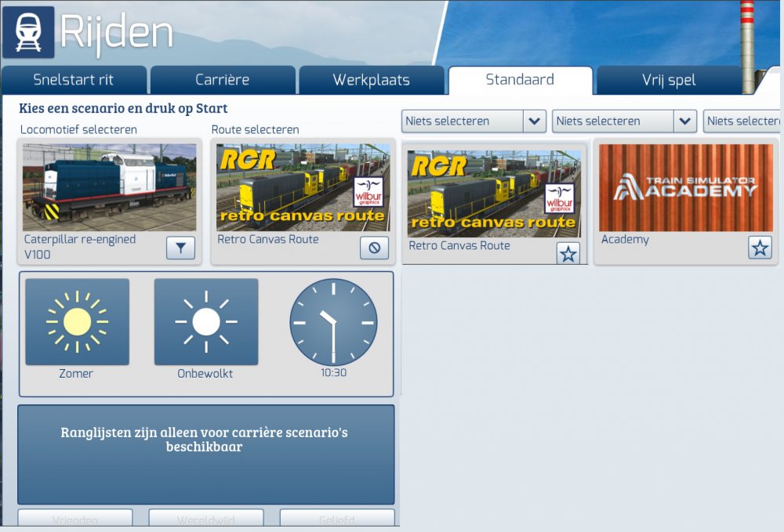Image resolution: width=784 pixels, height=532 pixels.
Task: Clear the route selection with the no-entry icon
Action: point(374,248)
